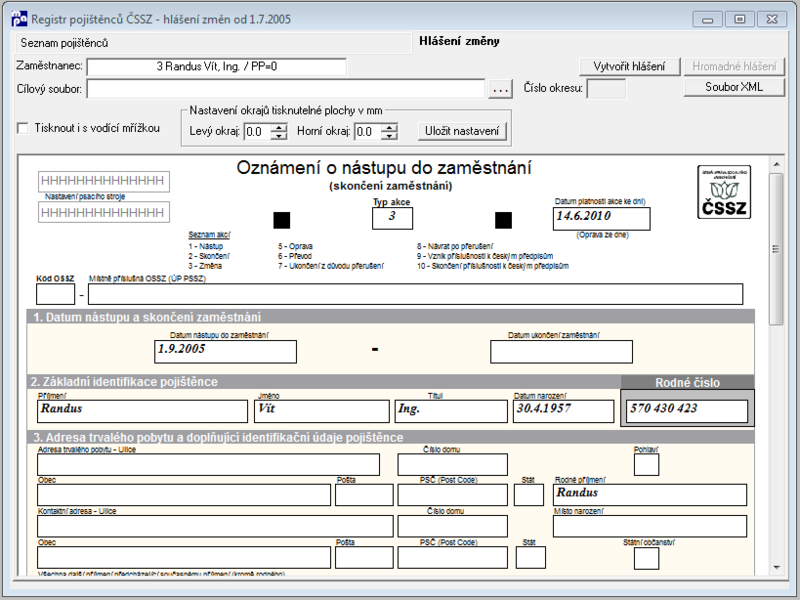This screenshot has width=800, height=600.
Task: Click the 'Rodné číslo' field
Action: (687, 411)
